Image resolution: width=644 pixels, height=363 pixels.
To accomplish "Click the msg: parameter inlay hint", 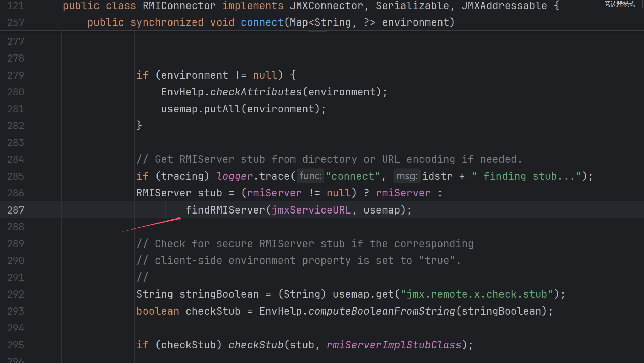I will pyautogui.click(x=407, y=176).
